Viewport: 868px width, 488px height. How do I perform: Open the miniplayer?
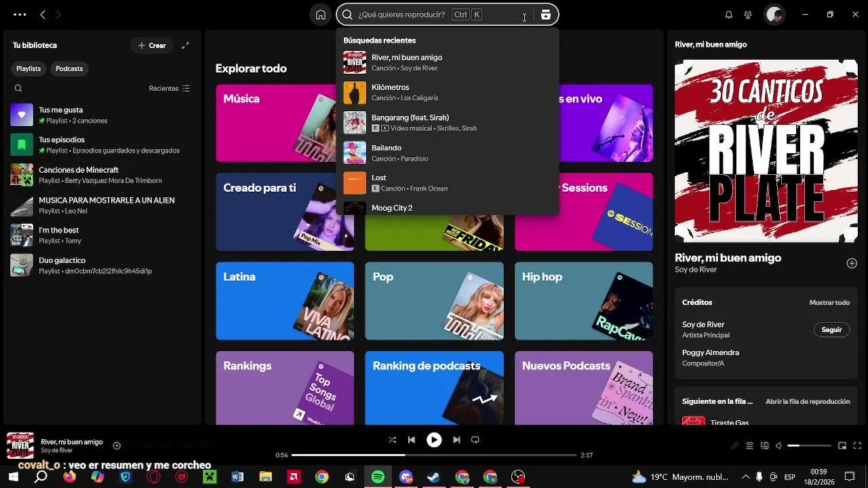click(x=842, y=446)
